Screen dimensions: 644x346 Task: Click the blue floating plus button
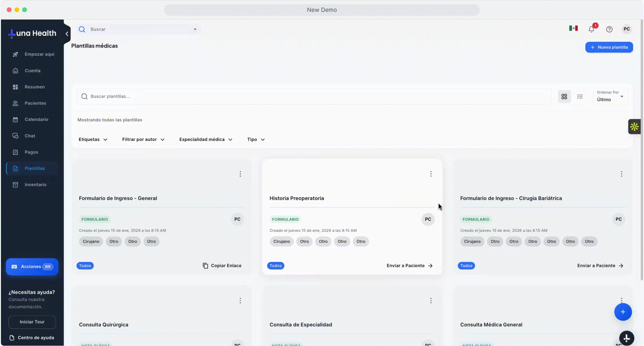coord(623,312)
